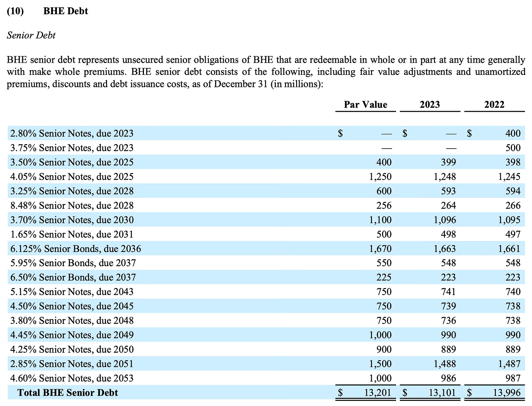Select row label '6.50% Senior Bonds, due 2037'
532x406 pixels.
pos(73,277)
